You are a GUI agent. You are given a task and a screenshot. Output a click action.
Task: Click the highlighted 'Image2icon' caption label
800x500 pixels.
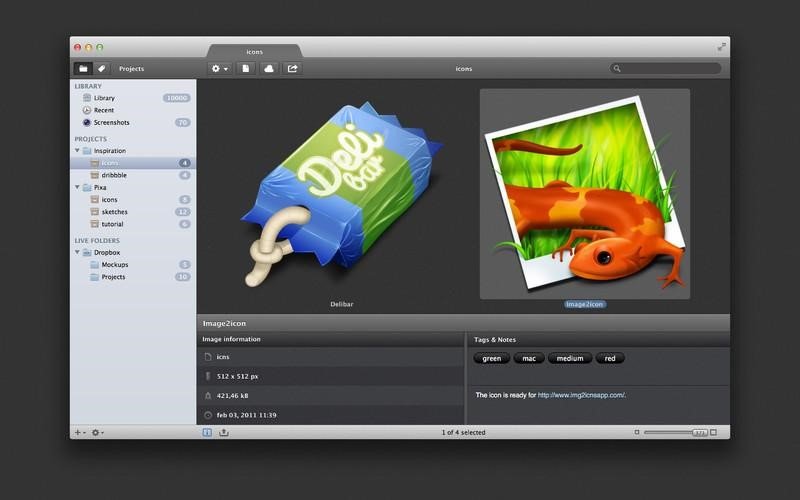[585, 304]
